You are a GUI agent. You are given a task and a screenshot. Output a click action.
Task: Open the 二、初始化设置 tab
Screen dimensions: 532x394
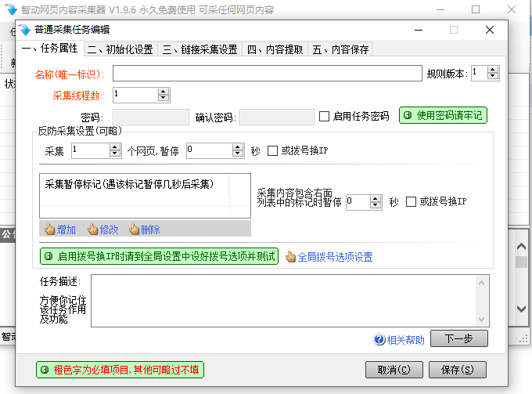120,49
